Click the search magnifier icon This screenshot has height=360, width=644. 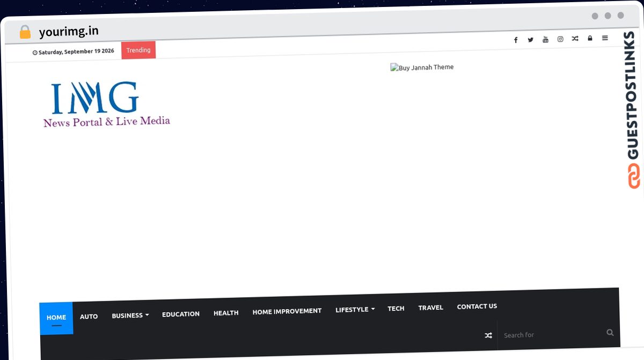[x=610, y=333]
